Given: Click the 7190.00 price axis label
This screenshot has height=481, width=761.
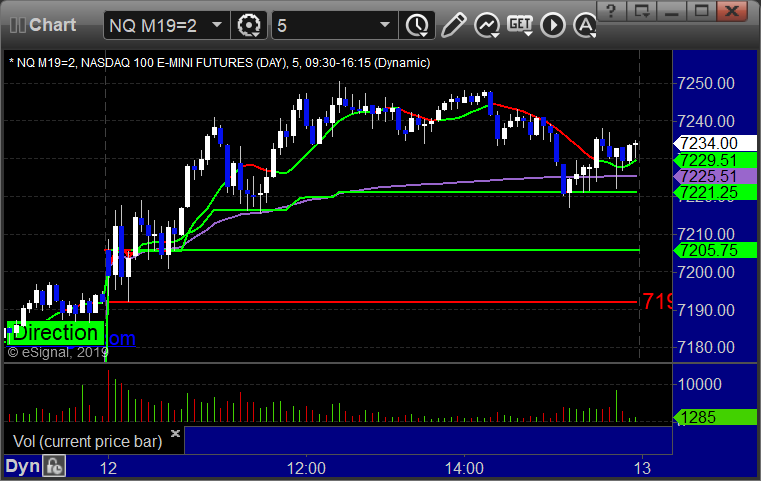Looking at the screenshot, I should (x=706, y=310).
